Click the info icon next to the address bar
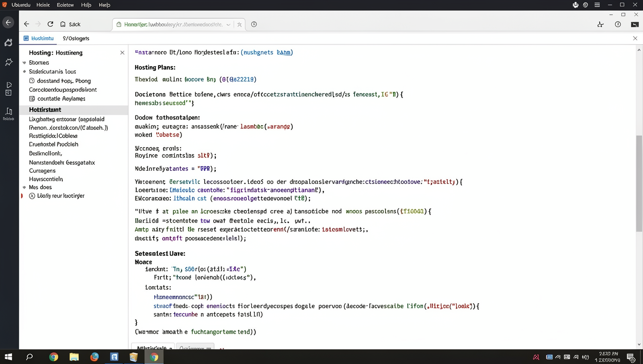Viewport: 643px width, 364px height. point(254,24)
